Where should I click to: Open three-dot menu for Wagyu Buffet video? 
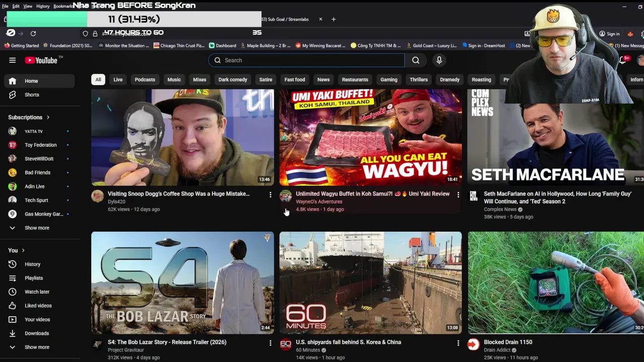[458, 195]
